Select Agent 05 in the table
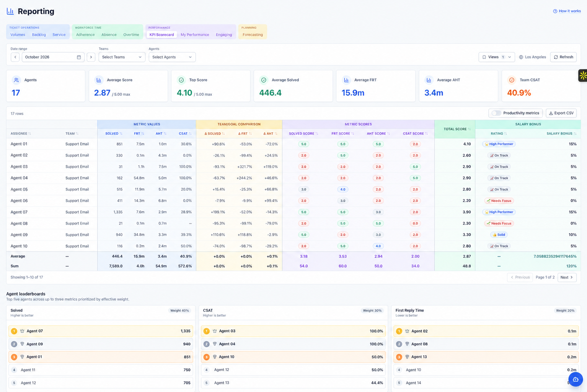 (x=19, y=189)
